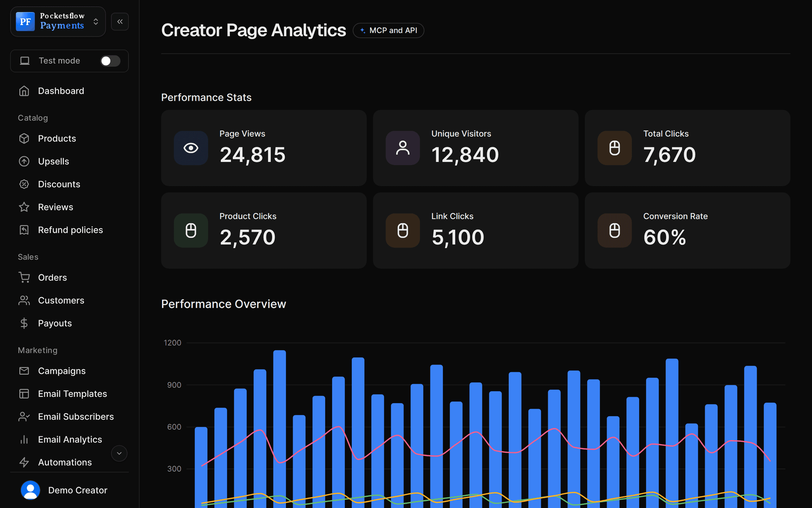Click the Dashboard home icon
Viewport: 812px width, 508px height.
click(x=24, y=91)
